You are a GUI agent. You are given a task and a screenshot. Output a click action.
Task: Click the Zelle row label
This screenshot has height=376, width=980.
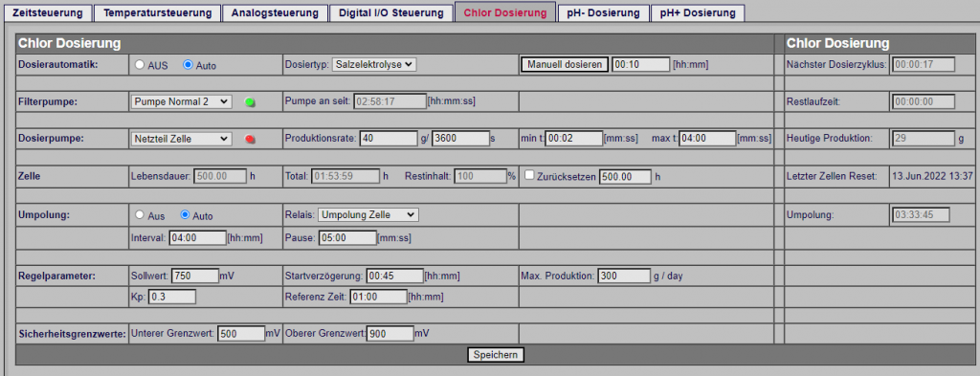coord(30,177)
